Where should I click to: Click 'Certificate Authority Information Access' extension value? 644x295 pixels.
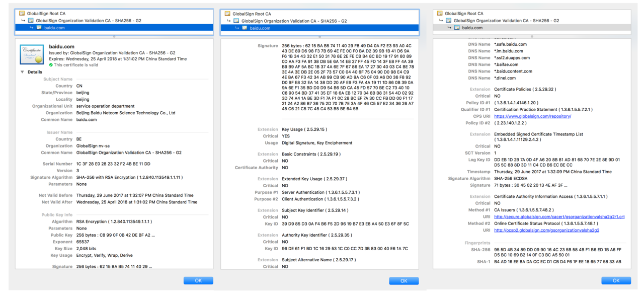tap(550, 196)
